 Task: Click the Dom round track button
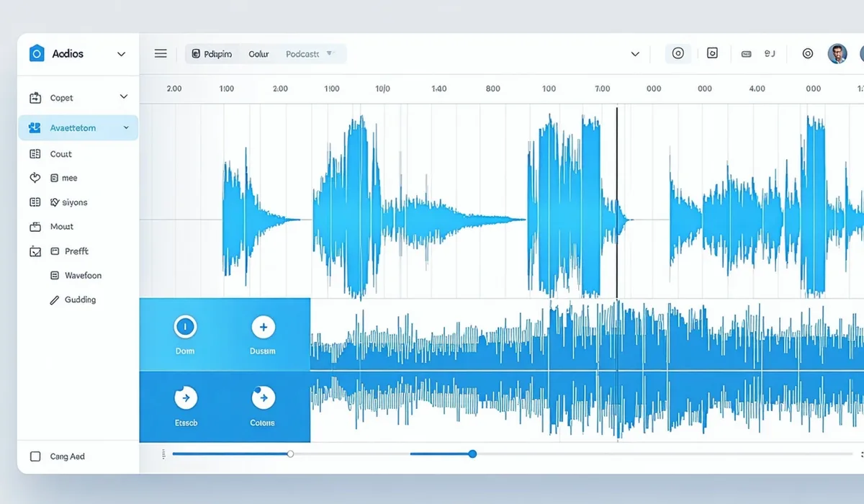point(185,328)
